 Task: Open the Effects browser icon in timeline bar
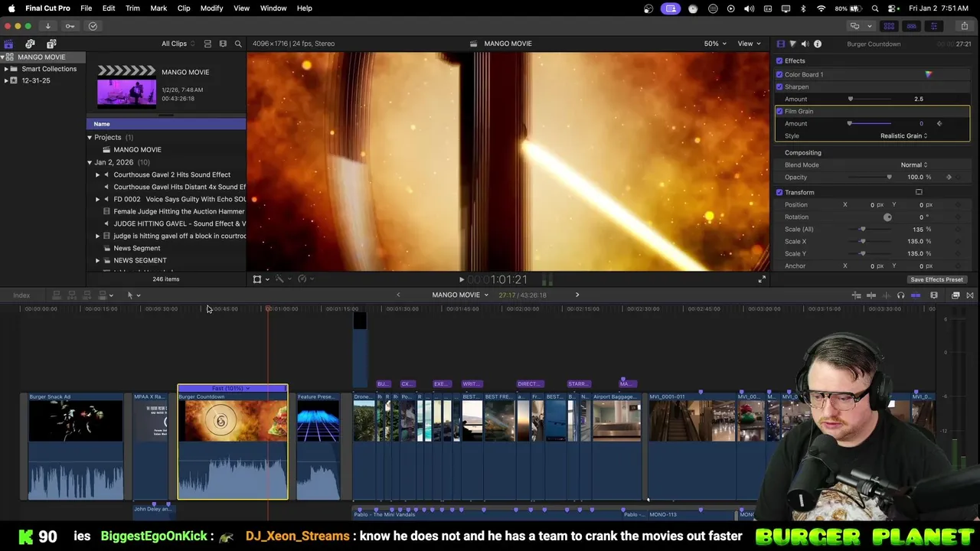tap(955, 295)
